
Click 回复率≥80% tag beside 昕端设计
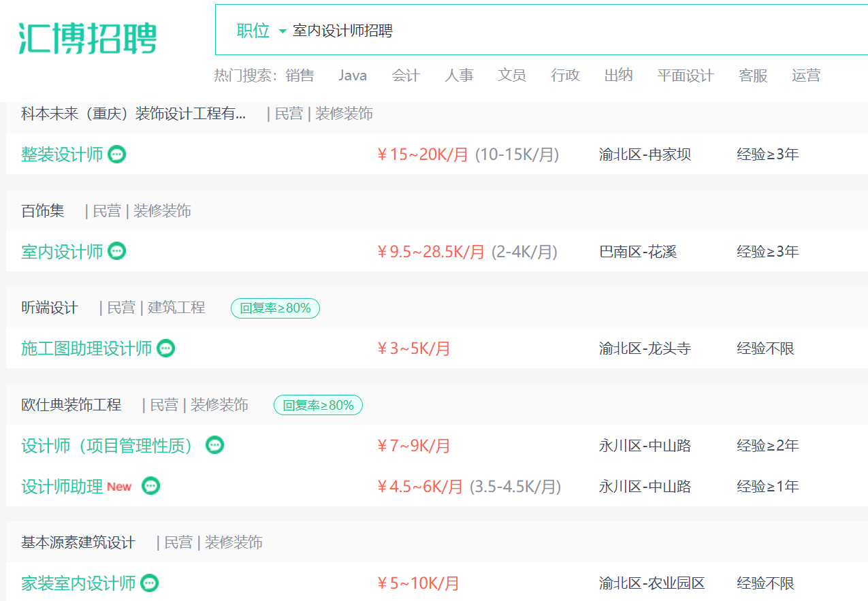(x=275, y=308)
